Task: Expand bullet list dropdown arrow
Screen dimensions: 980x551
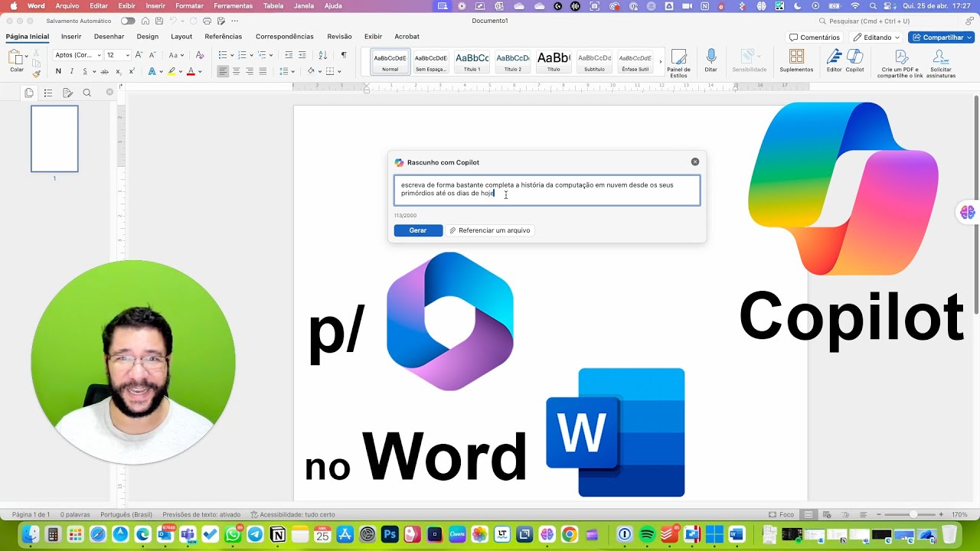Action: pos(232,55)
